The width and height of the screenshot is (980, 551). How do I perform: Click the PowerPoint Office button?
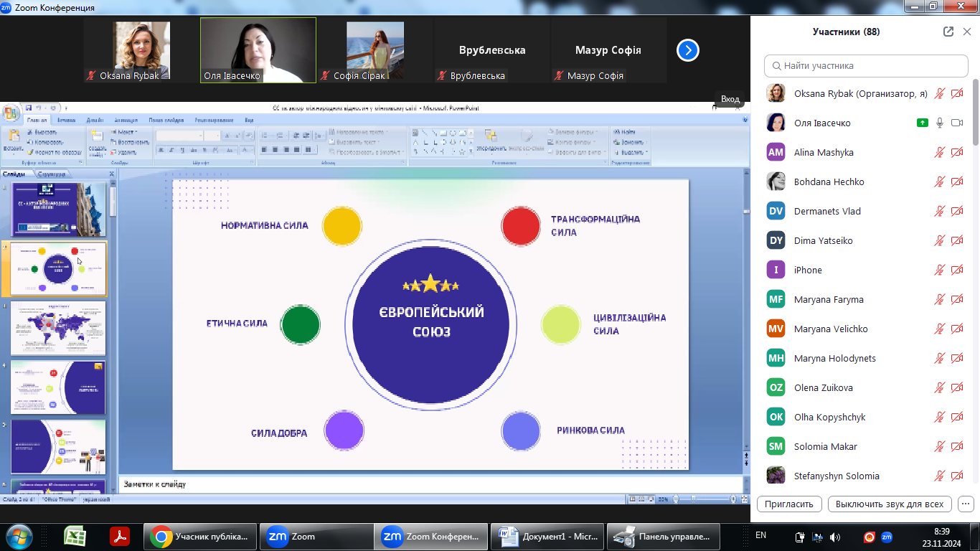(x=11, y=113)
